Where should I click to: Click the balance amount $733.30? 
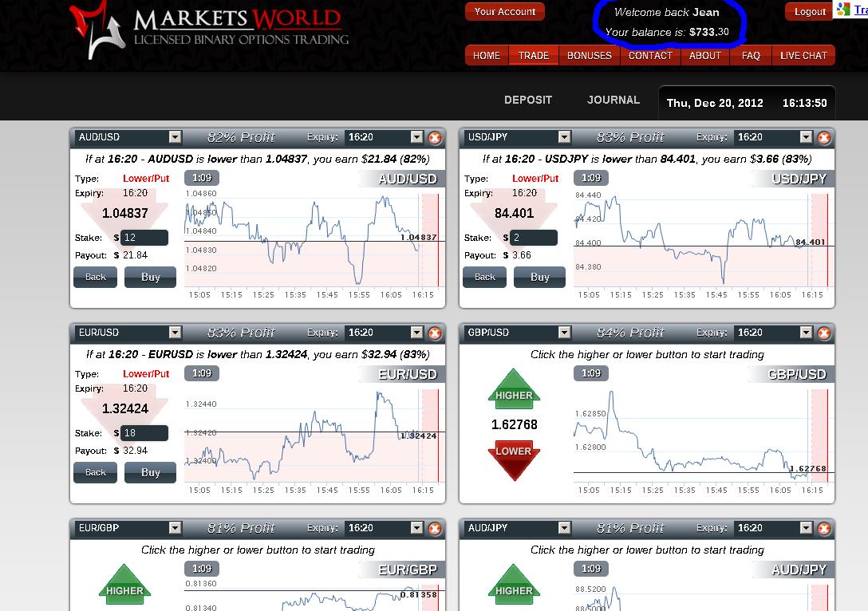coord(708,32)
